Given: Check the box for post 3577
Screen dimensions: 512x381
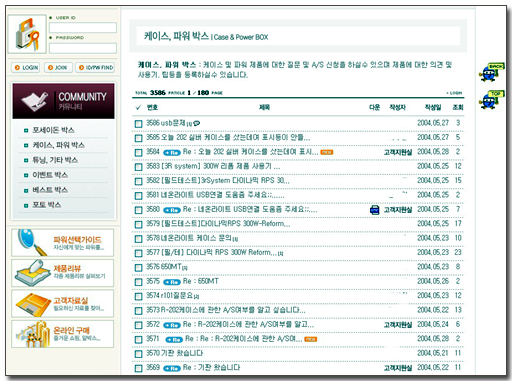Looking at the screenshot, I should click(x=138, y=253).
